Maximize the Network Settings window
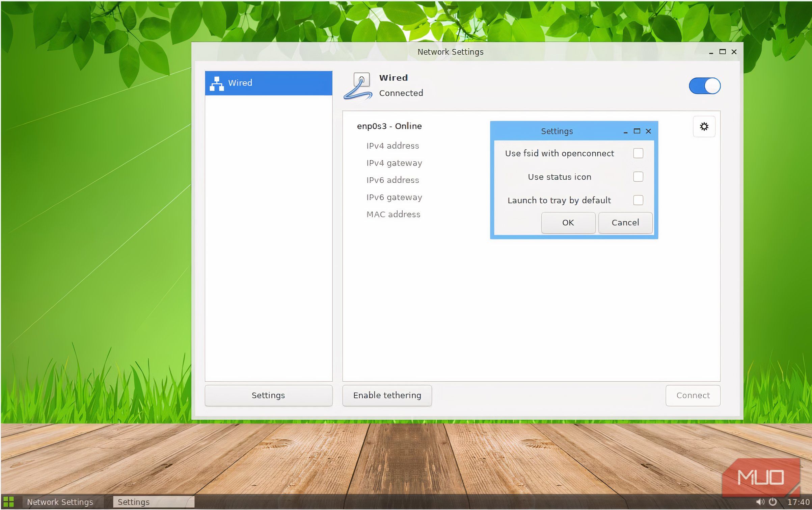Image resolution: width=812 pixels, height=510 pixels. (x=723, y=52)
